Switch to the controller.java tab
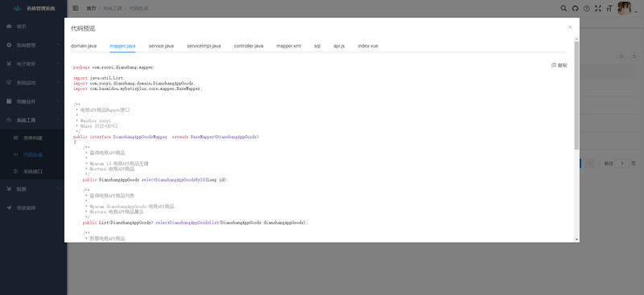The height and width of the screenshot is (295, 644). coord(249,46)
